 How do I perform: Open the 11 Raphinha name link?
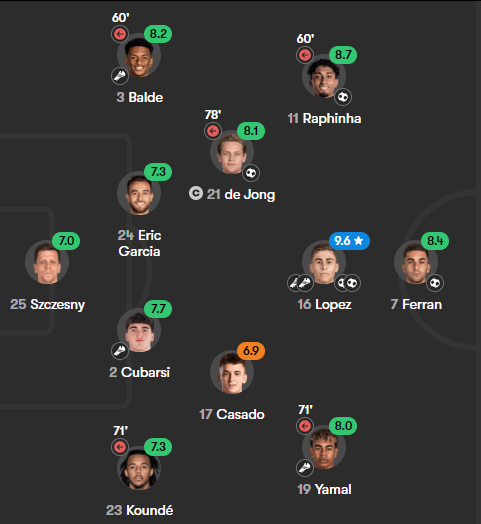click(324, 118)
